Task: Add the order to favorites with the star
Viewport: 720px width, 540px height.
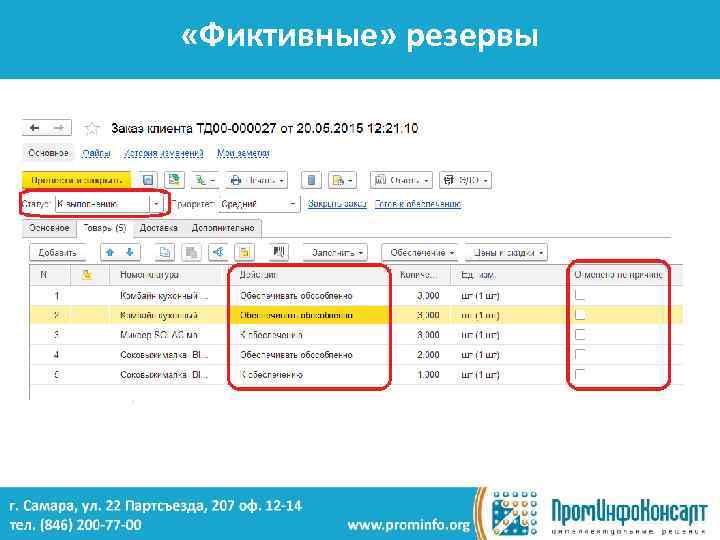Action: click(x=92, y=129)
